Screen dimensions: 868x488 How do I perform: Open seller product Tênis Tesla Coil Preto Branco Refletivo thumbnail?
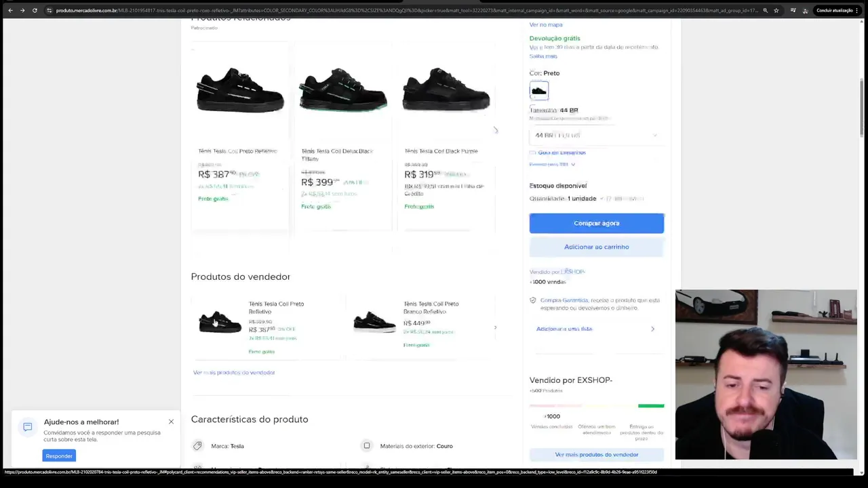(374, 322)
